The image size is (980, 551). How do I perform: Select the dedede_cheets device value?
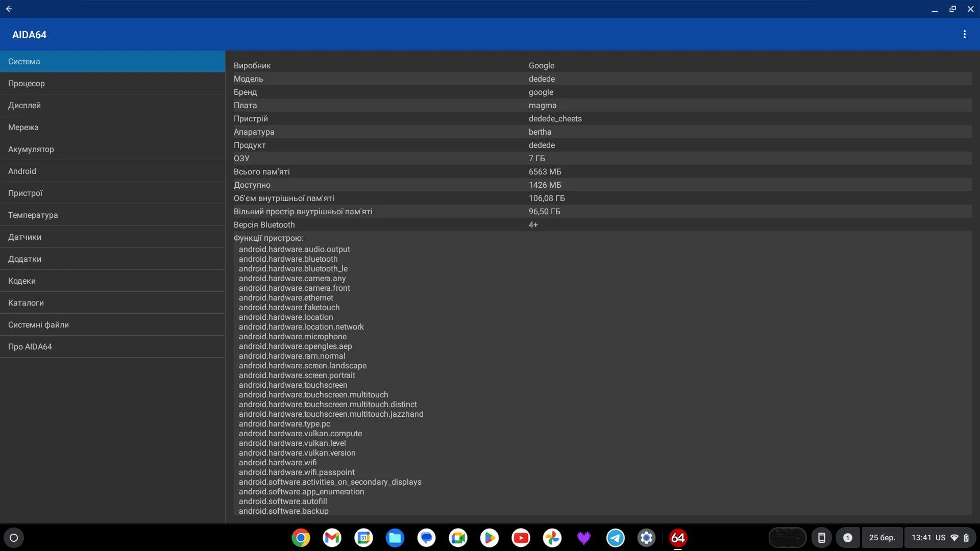pyautogui.click(x=555, y=118)
